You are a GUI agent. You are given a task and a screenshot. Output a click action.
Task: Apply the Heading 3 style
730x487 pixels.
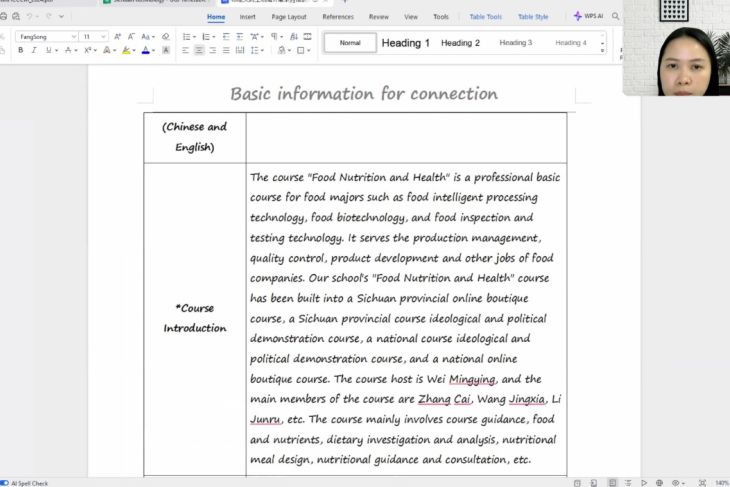515,43
